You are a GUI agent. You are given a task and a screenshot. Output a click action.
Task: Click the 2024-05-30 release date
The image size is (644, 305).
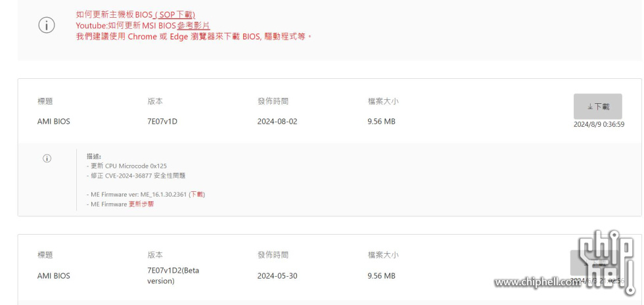pyautogui.click(x=277, y=276)
